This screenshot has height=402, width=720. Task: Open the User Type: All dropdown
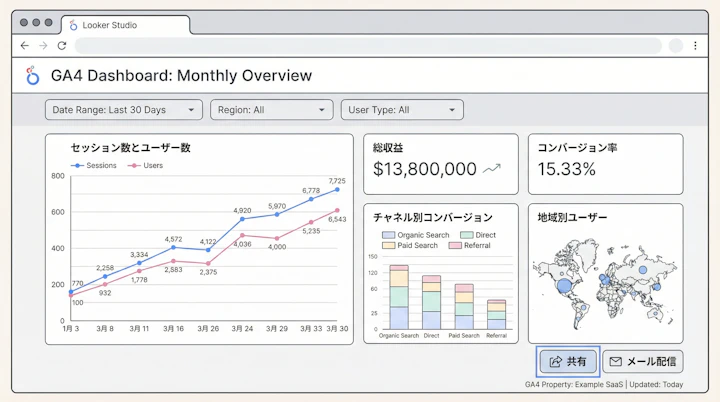point(402,110)
